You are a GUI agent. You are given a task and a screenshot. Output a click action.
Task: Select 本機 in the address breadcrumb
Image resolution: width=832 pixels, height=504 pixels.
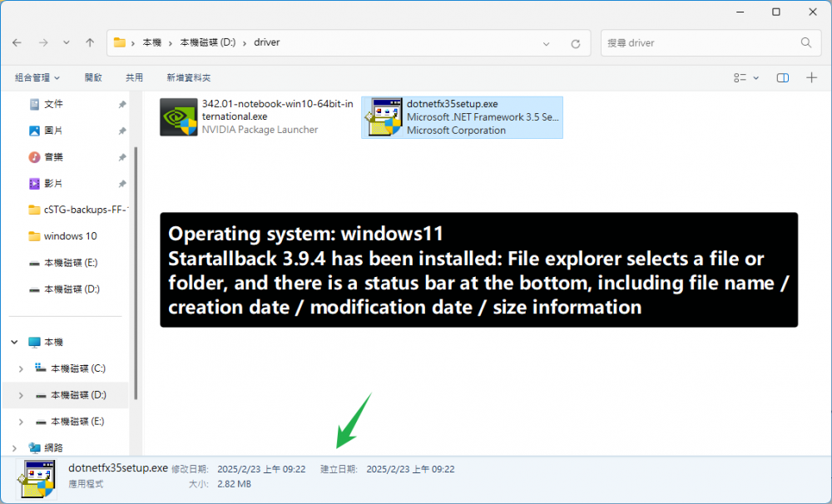151,42
